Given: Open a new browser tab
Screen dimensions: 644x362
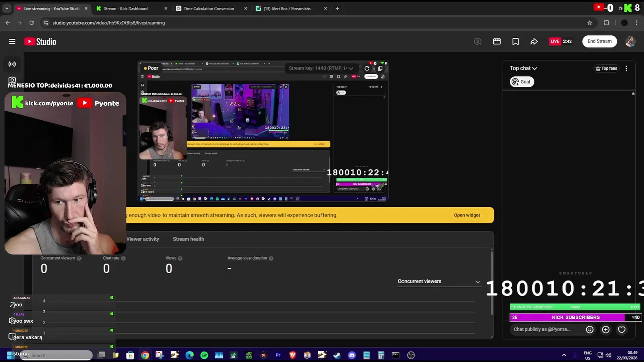Looking at the screenshot, I should (x=337, y=8).
